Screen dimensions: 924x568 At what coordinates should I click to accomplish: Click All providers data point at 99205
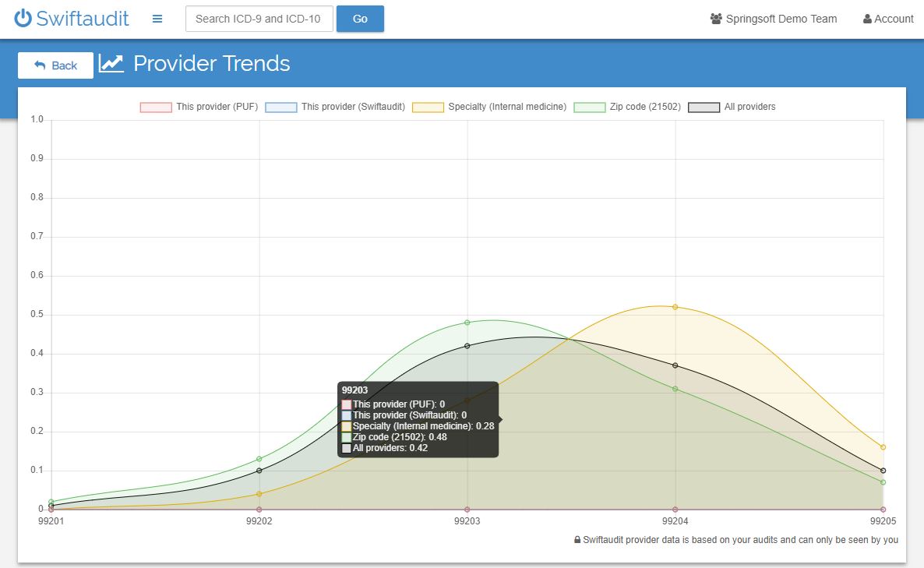(x=883, y=471)
